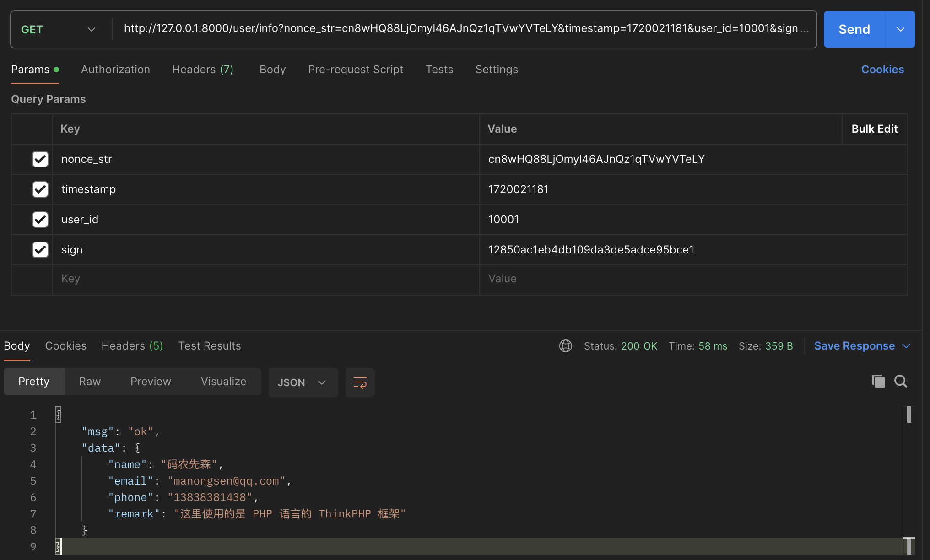Toggle the user_id parameter checkbox
This screenshot has height=560, width=930.
40,220
